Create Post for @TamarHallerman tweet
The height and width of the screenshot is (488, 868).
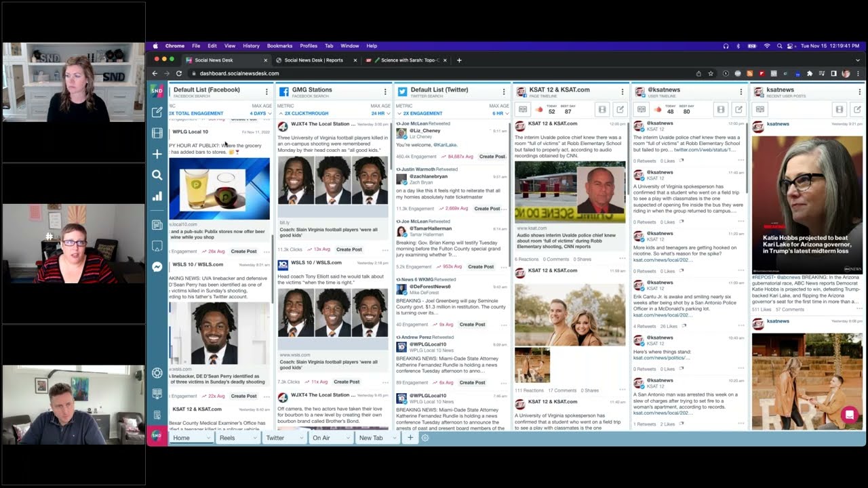pyautogui.click(x=481, y=267)
